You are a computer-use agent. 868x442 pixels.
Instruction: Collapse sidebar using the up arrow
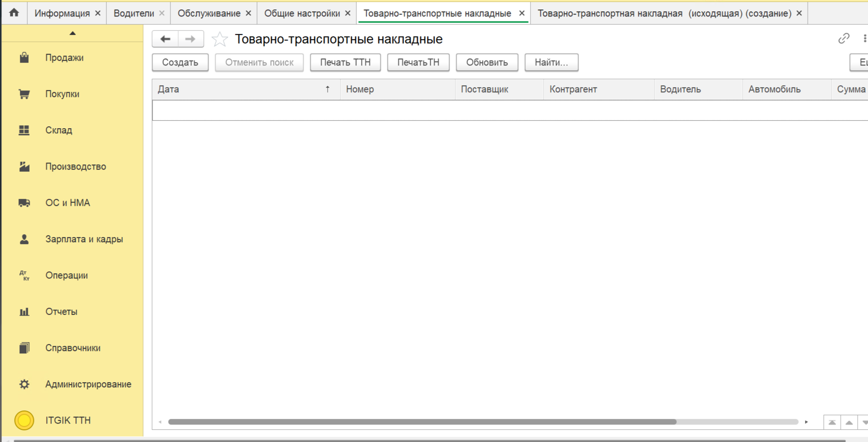(72, 33)
